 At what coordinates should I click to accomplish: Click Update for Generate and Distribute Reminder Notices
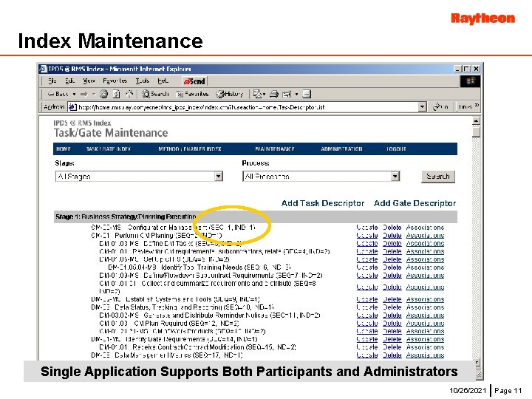[366, 316]
